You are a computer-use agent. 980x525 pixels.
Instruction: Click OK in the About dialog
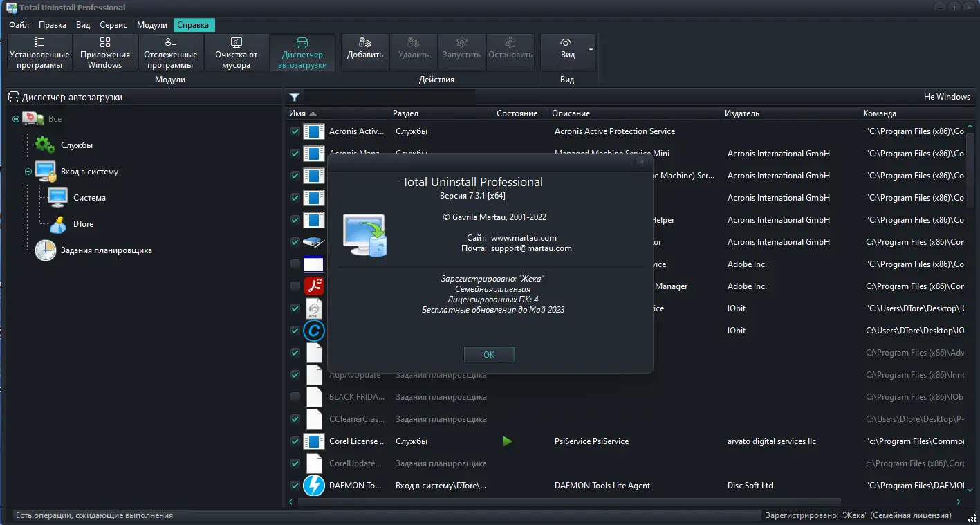pyautogui.click(x=489, y=354)
